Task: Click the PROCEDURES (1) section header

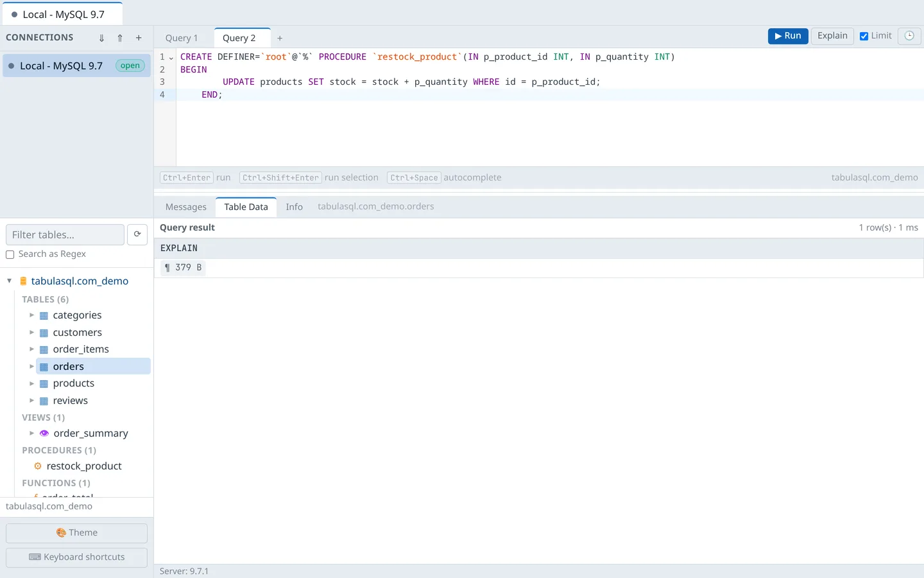Action: coord(59,450)
